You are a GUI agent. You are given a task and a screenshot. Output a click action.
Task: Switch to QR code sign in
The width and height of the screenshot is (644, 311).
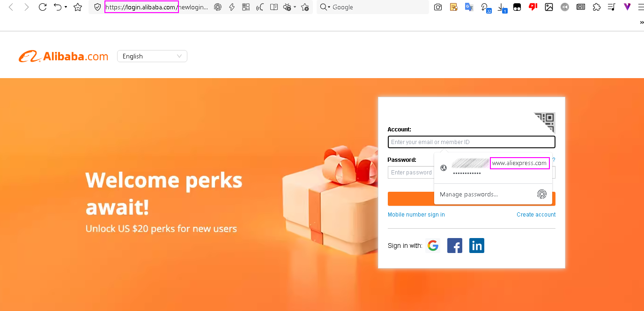pyautogui.click(x=545, y=123)
